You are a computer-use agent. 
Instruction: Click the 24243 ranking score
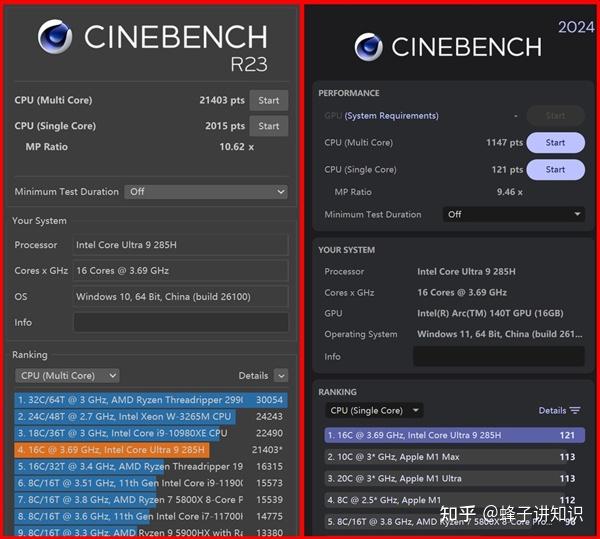click(269, 417)
